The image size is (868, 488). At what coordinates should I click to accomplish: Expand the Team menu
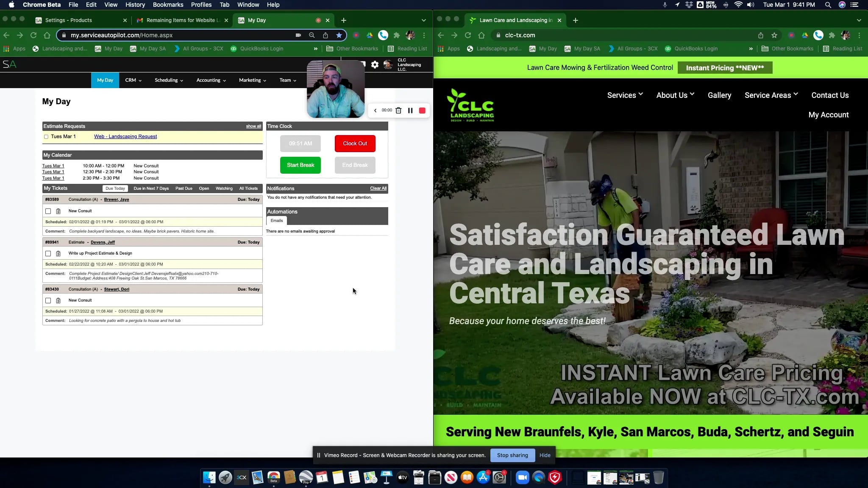(x=288, y=80)
